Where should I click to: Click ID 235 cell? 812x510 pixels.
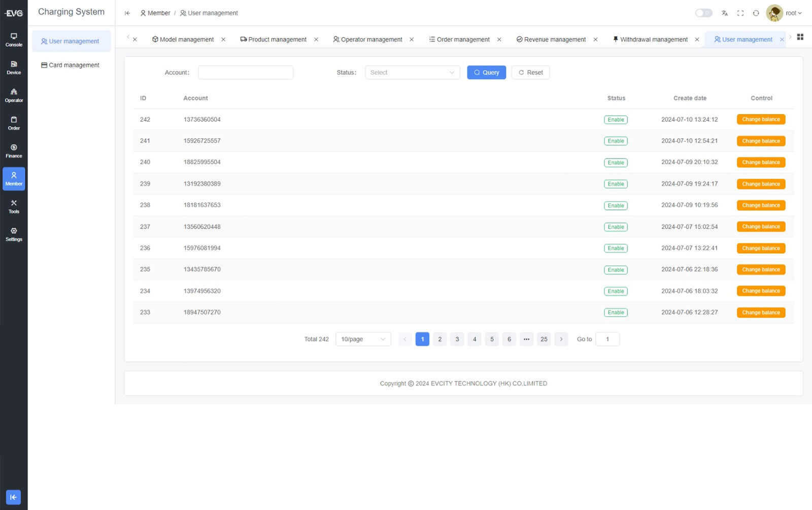(x=145, y=269)
